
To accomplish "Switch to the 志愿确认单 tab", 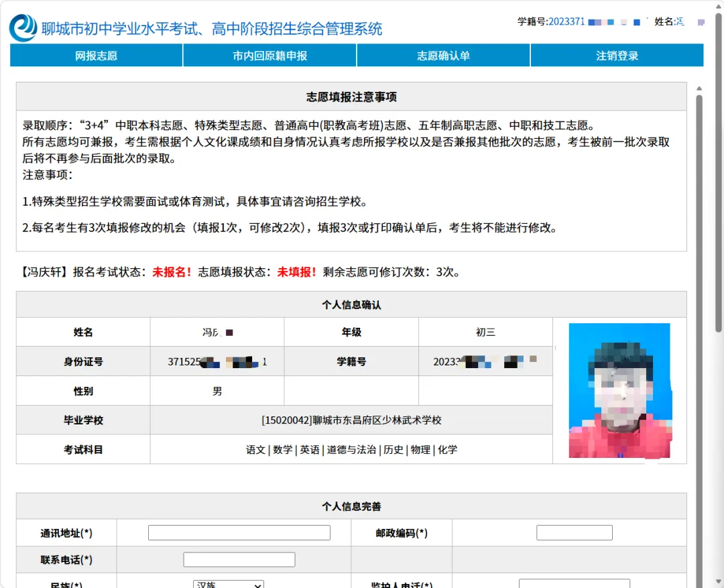I will pos(443,56).
